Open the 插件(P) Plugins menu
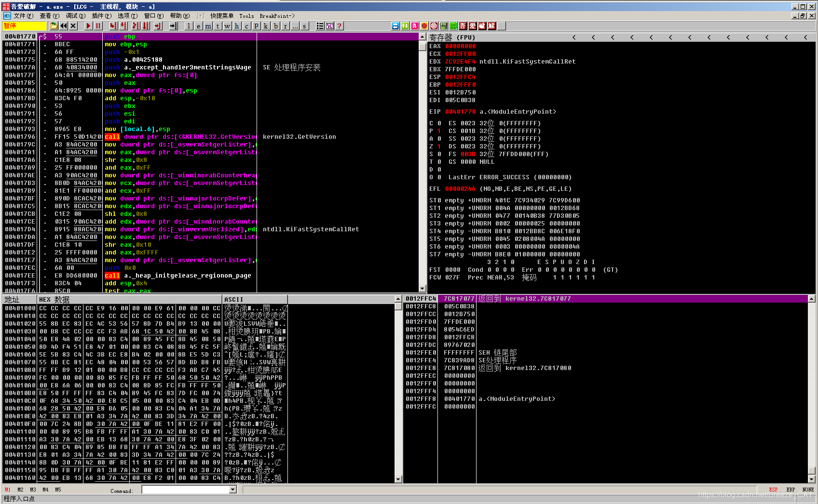Screen dimensions: 818x504 click(x=101, y=16)
